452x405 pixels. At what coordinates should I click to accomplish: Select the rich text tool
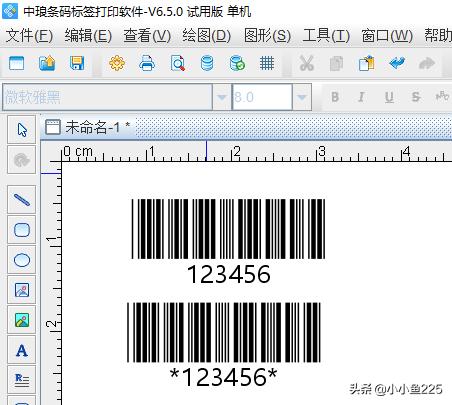tap(22, 380)
